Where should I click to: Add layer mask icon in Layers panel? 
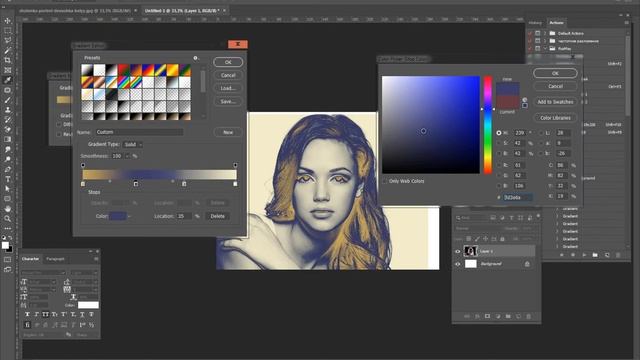click(487, 316)
